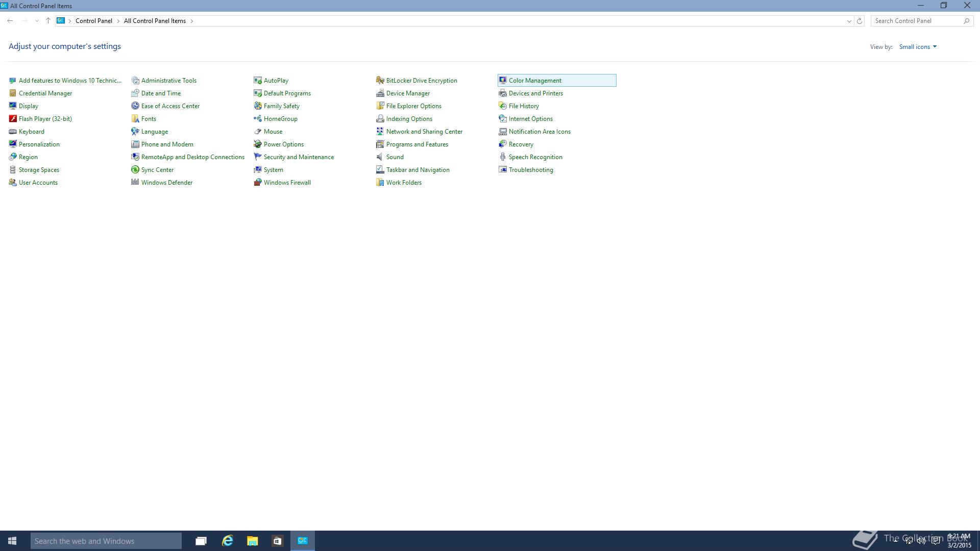This screenshot has height=551, width=980.
Task: Open File Explorer from the taskbar
Action: point(252,541)
